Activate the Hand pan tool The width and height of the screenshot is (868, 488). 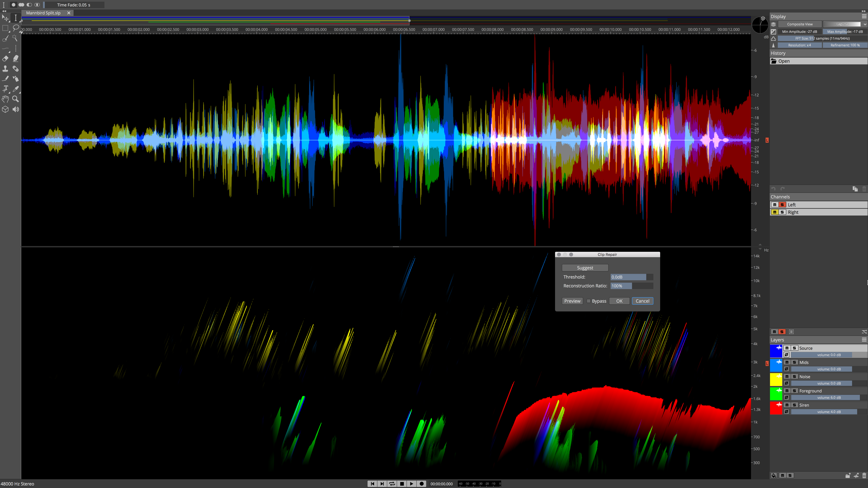pyautogui.click(x=5, y=99)
